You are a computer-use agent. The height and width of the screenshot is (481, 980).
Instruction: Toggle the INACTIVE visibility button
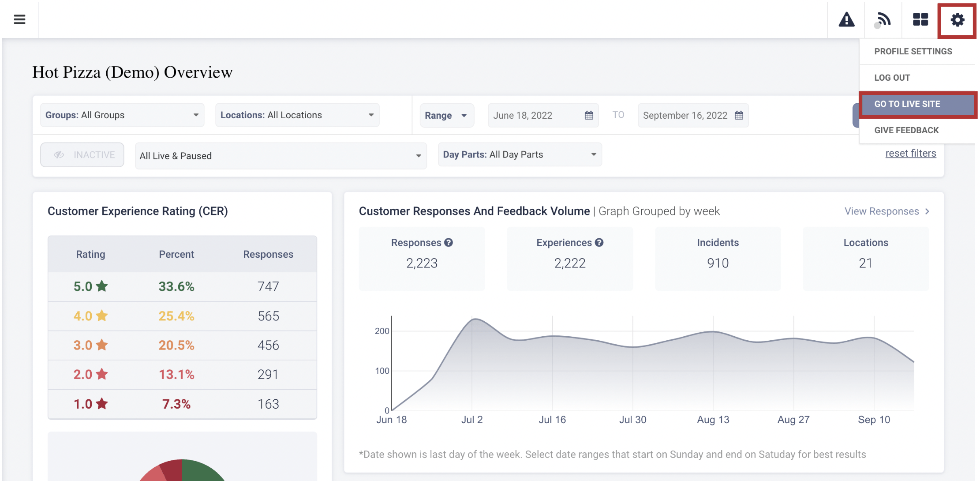tap(82, 155)
